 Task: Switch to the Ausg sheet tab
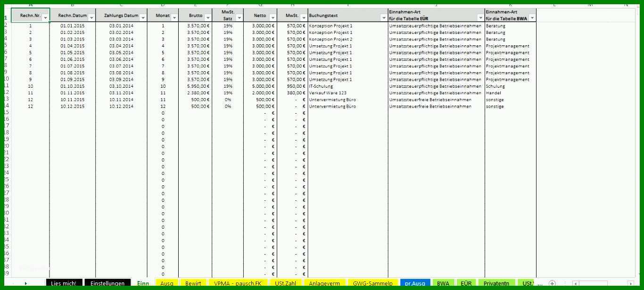[x=167, y=283]
